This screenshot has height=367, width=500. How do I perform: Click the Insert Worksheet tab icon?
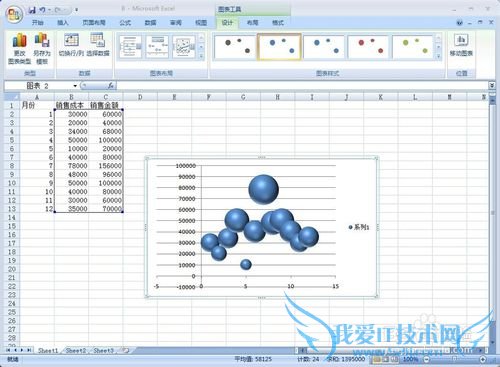point(126,350)
